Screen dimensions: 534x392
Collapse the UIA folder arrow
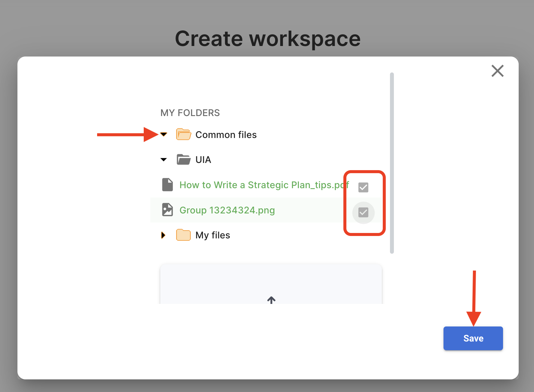tap(164, 160)
